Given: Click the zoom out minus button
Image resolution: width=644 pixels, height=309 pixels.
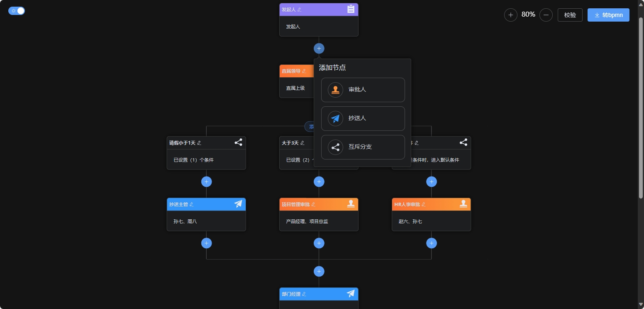Looking at the screenshot, I should click(x=546, y=15).
